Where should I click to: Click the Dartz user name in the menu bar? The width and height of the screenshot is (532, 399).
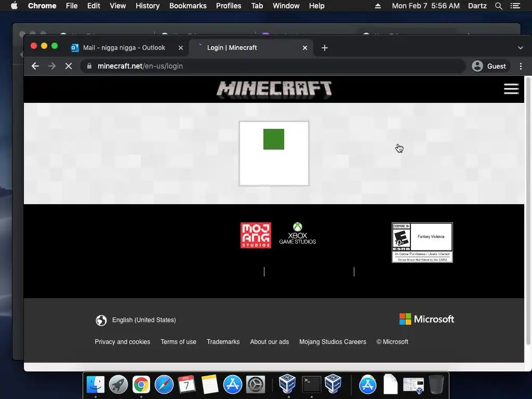pos(477,6)
